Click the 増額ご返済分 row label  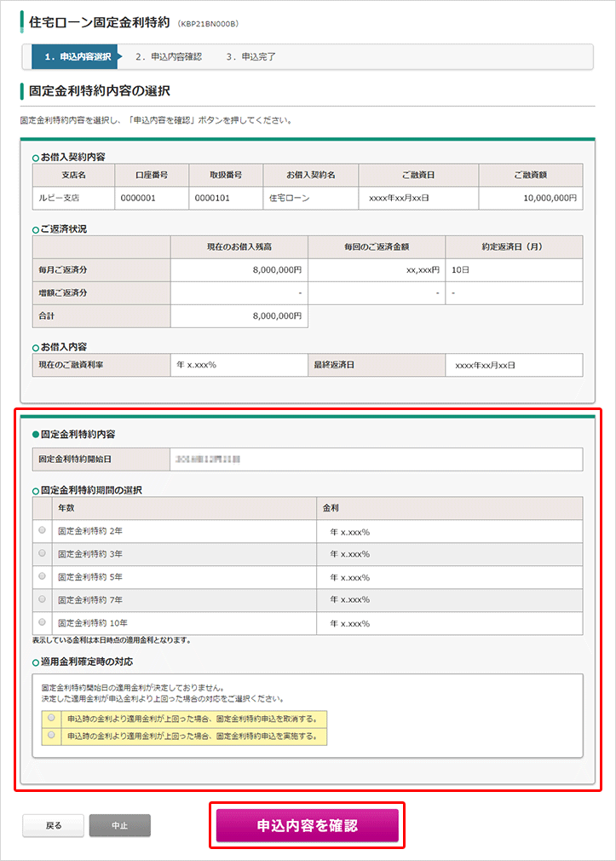point(101,293)
